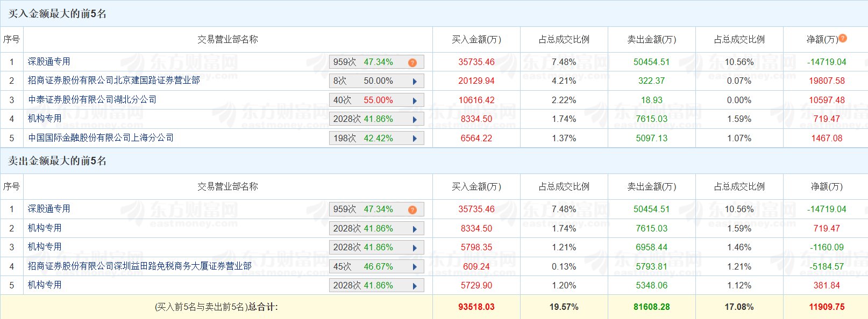Open 招商证券股份有限公司北京建国路证券营业部 link

point(113,81)
